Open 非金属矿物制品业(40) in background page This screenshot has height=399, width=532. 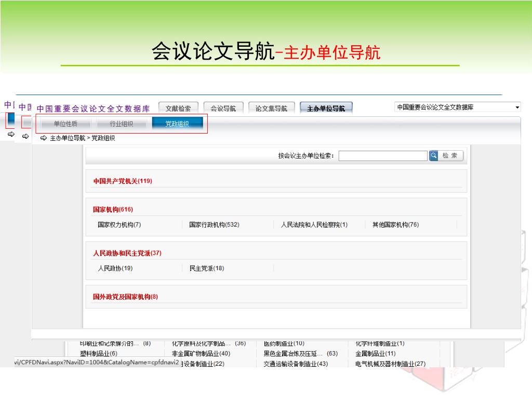point(201,353)
